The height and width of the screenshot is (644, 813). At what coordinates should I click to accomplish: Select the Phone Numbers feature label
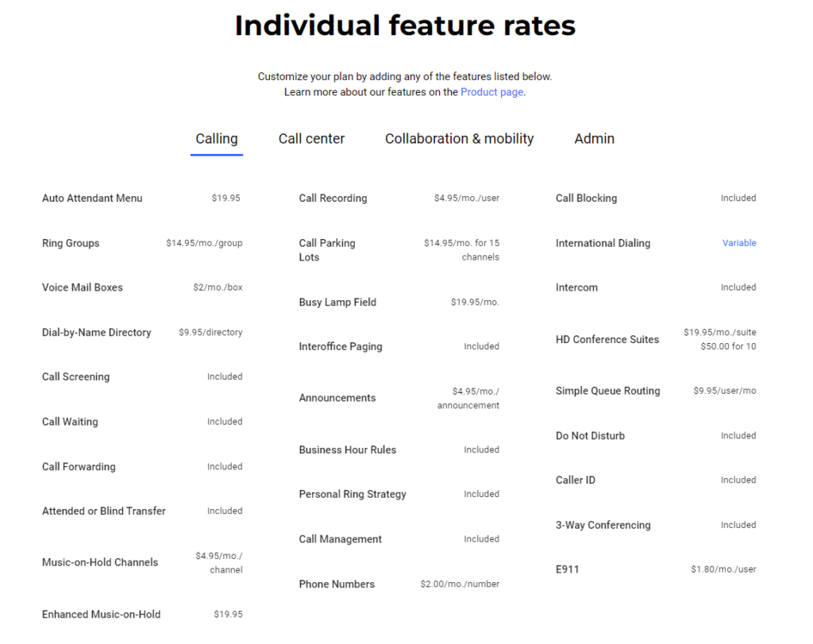pos(337,584)
